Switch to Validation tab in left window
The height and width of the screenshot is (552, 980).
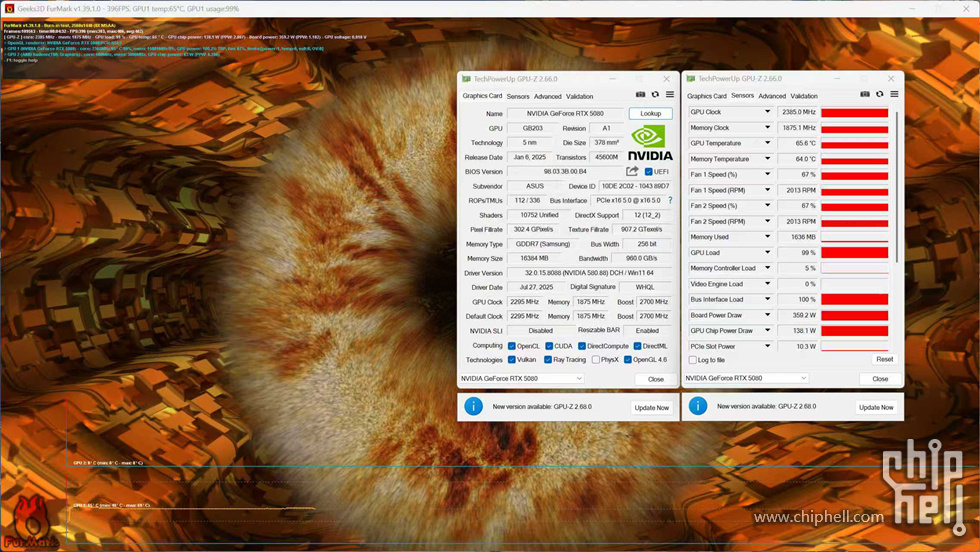(579, 96)
